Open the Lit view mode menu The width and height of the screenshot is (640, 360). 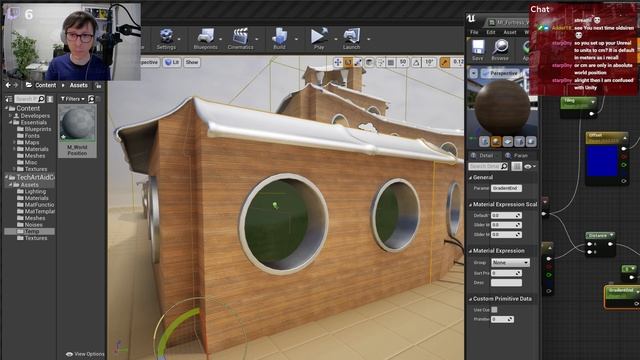172,62
